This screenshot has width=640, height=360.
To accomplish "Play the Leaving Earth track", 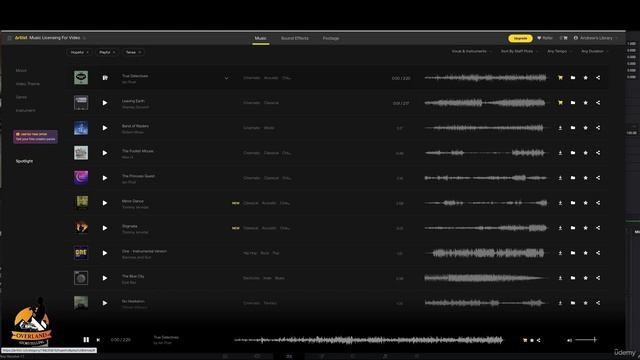I will [x=105, y=103].
